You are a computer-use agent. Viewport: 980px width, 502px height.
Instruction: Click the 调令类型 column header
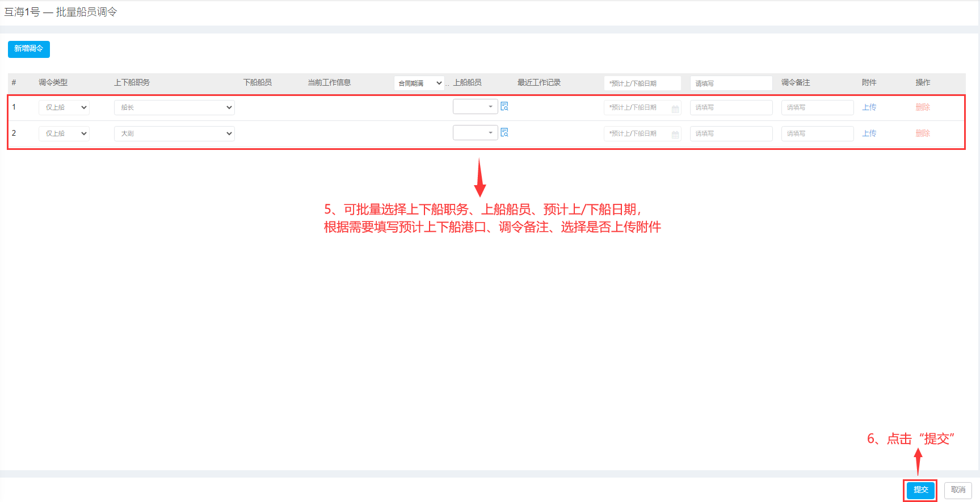pos(53,82)
